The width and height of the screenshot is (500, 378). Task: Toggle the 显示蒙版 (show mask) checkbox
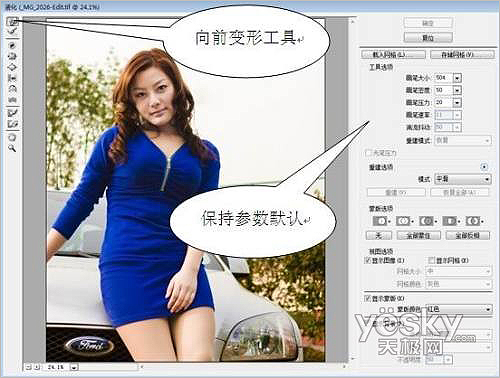click(368, 298)
